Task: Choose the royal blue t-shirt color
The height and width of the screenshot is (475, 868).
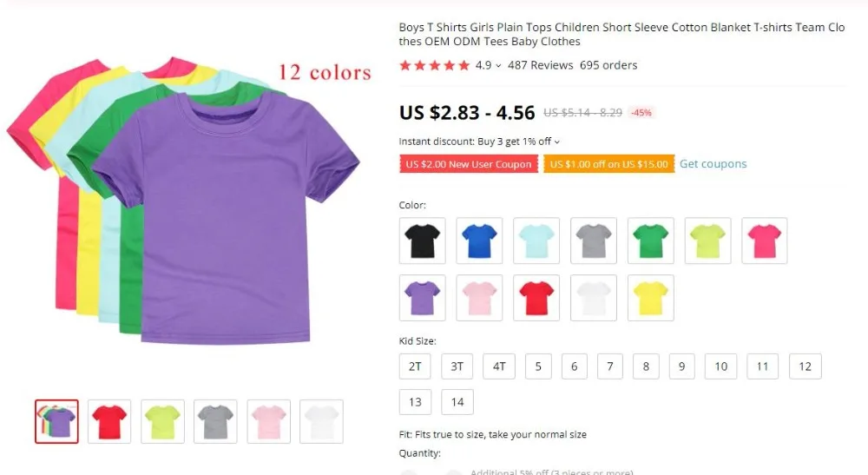Action: 479,241
